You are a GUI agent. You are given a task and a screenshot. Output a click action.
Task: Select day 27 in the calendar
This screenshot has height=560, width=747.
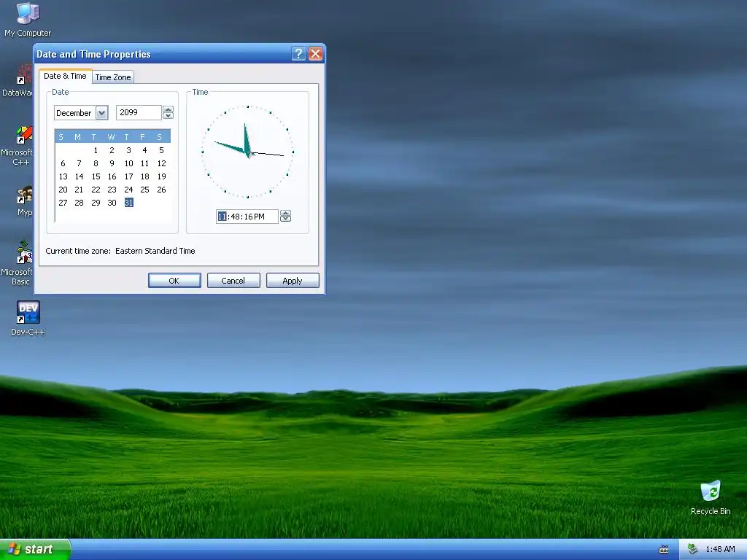coord(63,203)
